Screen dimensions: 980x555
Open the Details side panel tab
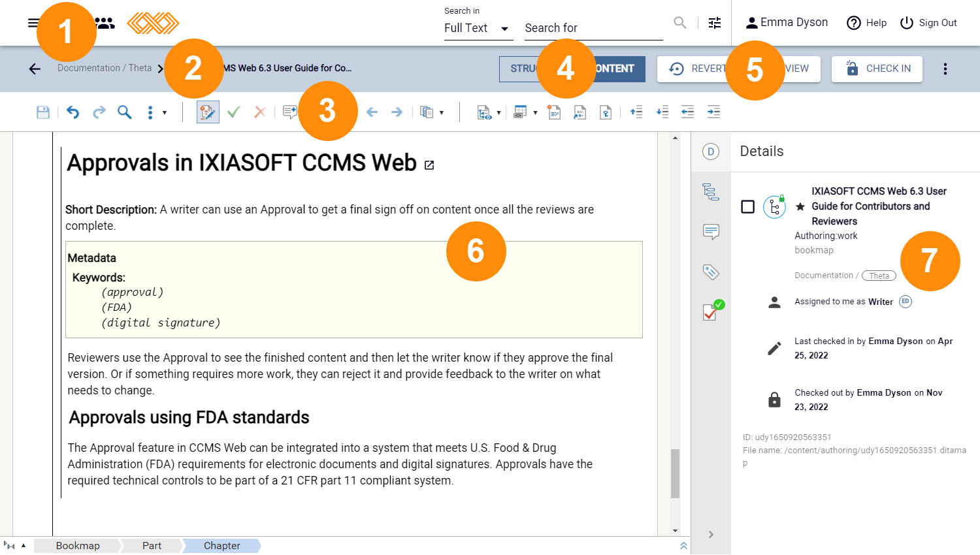coord(711,151)
